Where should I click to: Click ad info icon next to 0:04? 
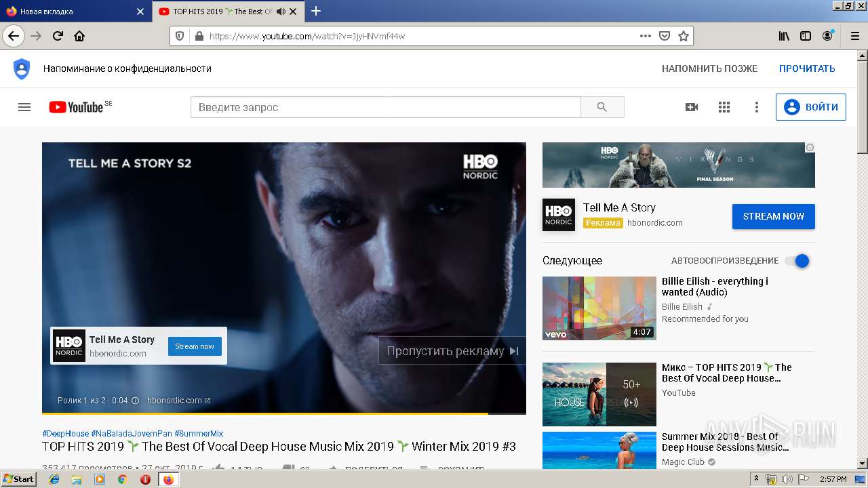[x=135, y=401]
